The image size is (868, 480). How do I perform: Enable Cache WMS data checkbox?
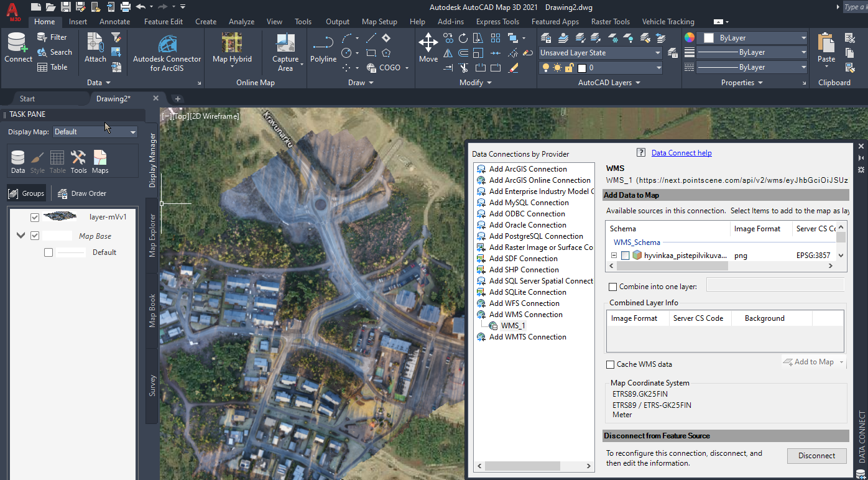click(x=611, y=364)
